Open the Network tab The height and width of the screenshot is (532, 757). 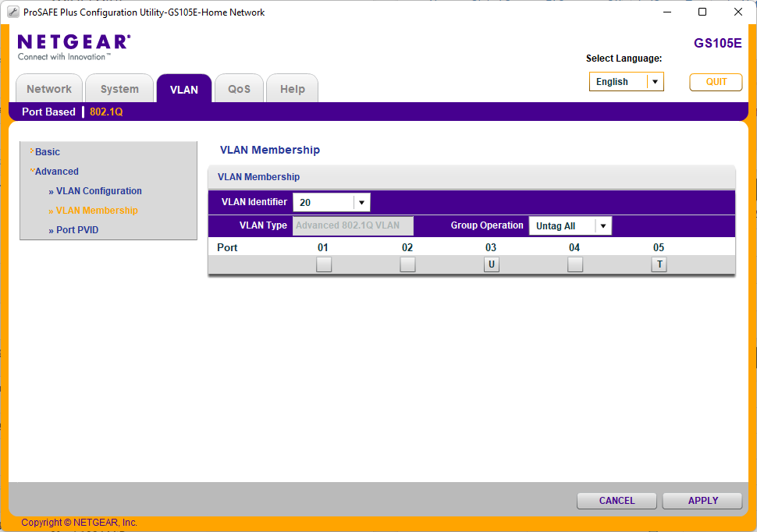(x=48, y=89)
